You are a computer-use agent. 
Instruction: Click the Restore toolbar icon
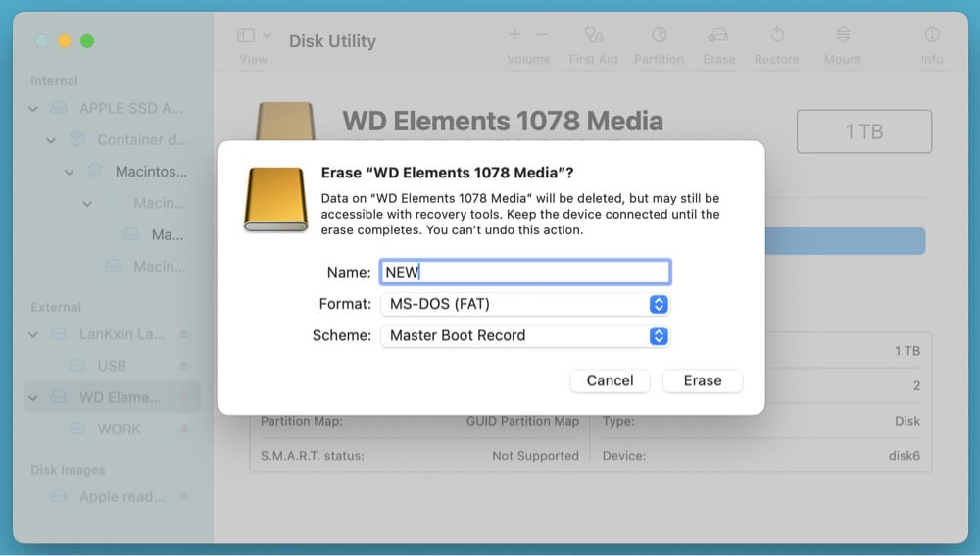(777, 35)
